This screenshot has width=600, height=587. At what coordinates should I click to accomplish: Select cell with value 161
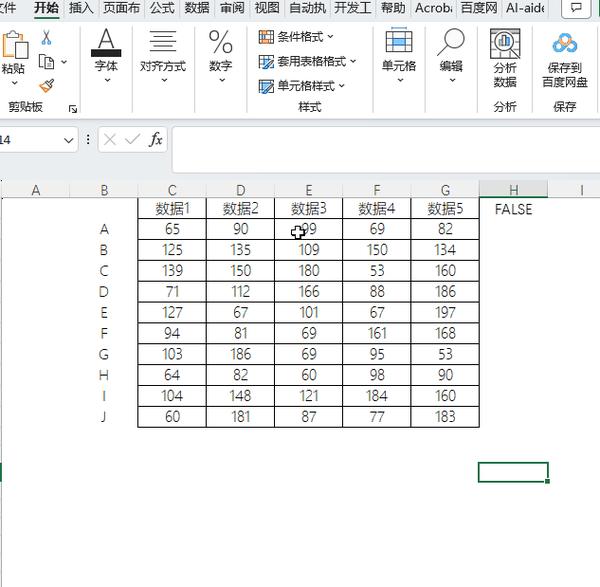coord(377,333)
